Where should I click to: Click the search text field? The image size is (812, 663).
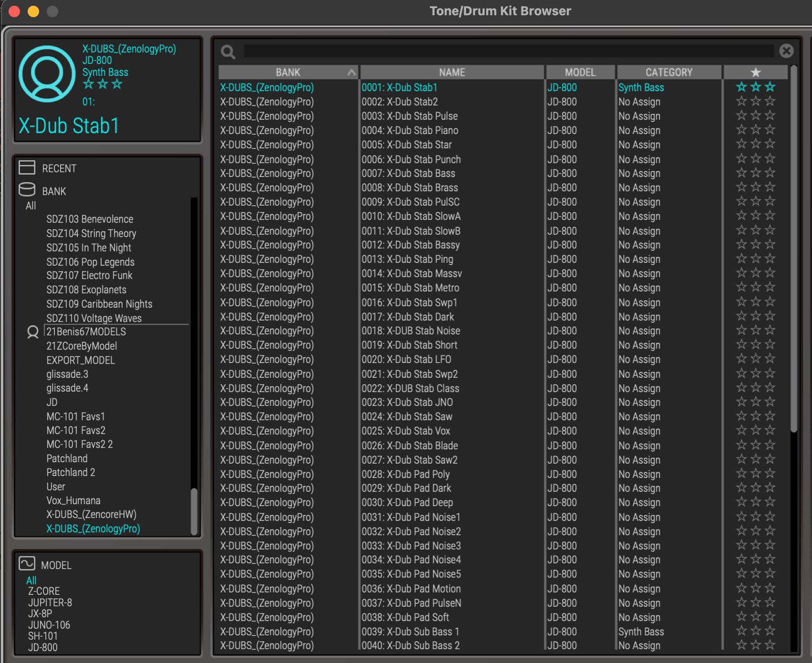coord(509,51)
